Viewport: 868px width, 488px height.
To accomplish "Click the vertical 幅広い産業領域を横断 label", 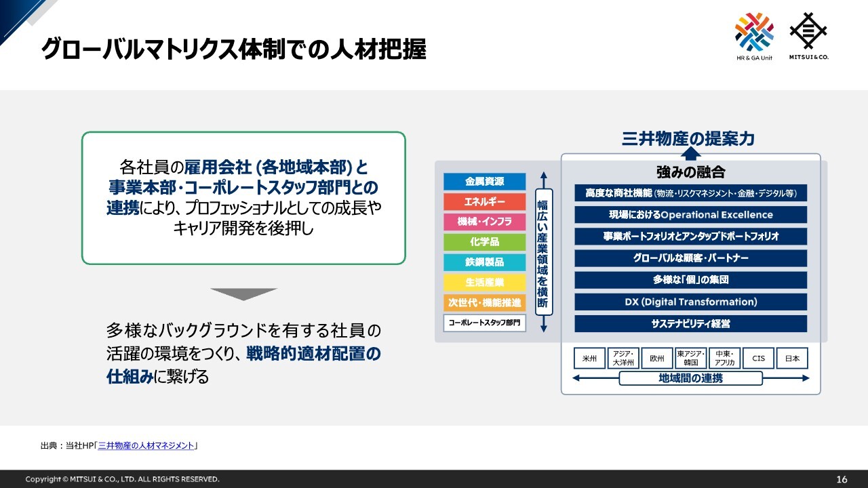I will tap(543, 253).
